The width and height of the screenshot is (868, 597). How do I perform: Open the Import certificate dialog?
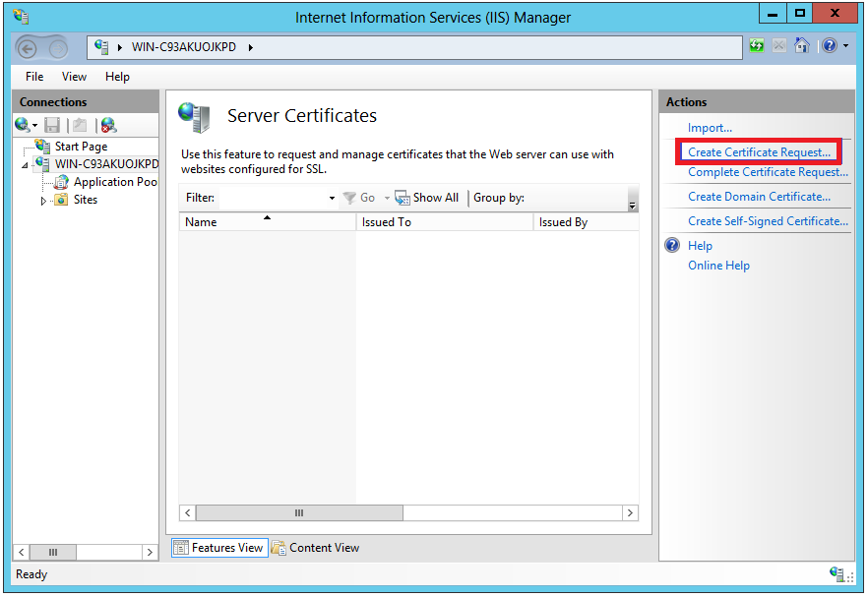[x=711, y=127]
